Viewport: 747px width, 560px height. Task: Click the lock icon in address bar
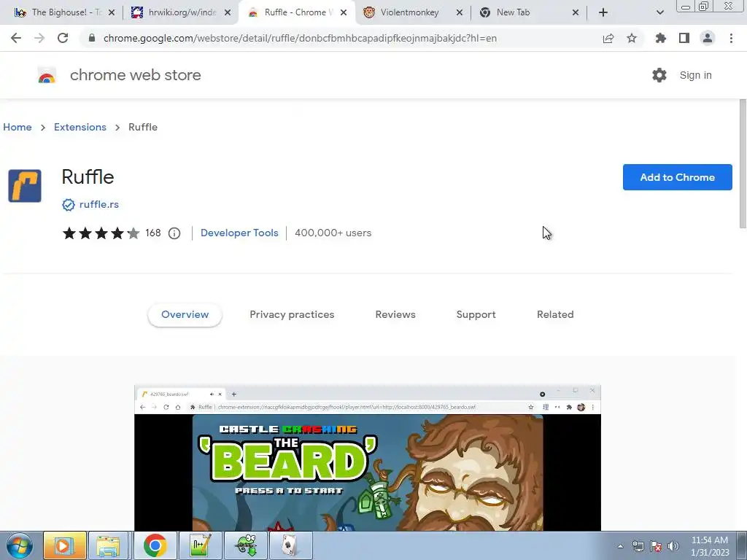tap(92, 38)
